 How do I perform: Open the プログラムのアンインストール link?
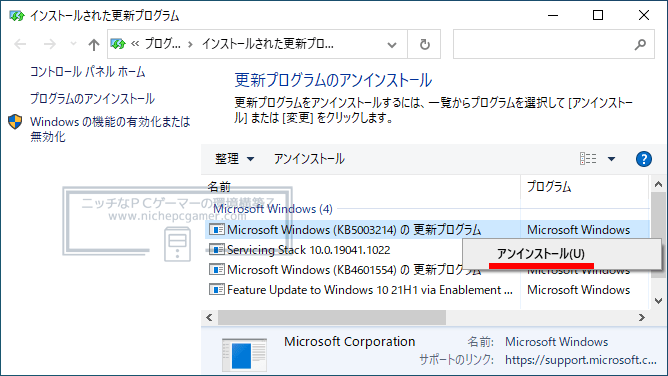[x=92, y=98]
